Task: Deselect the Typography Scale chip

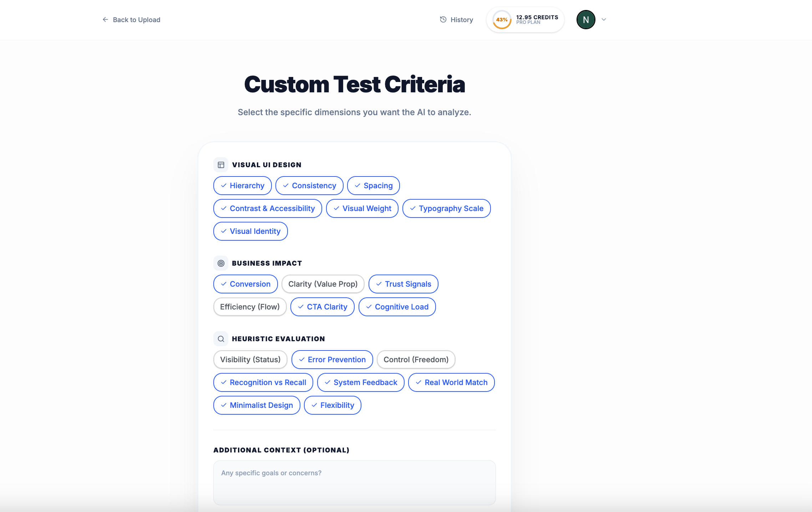Action: [x=446, y=208]
